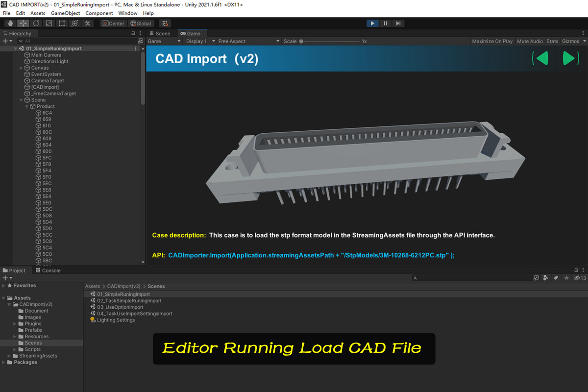Open 02_TaskSimpleRuningImport scene asset
This screenshot has height=392, width=588.
(125, 301)
